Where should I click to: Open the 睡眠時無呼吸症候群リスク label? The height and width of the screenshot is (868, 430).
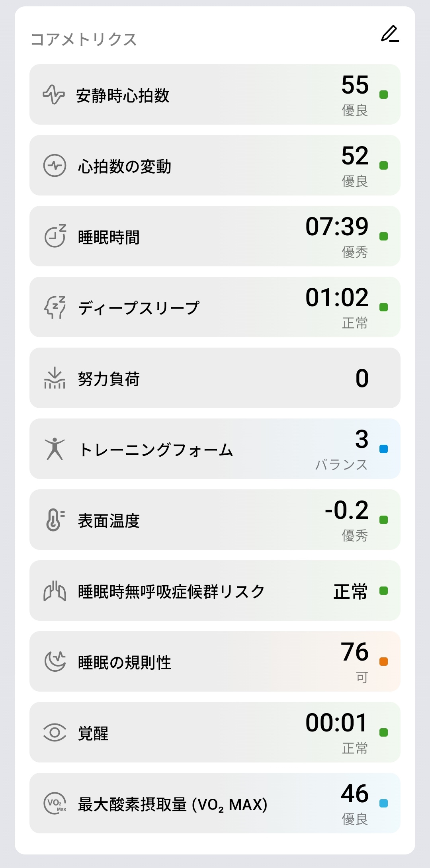(171, 592)
